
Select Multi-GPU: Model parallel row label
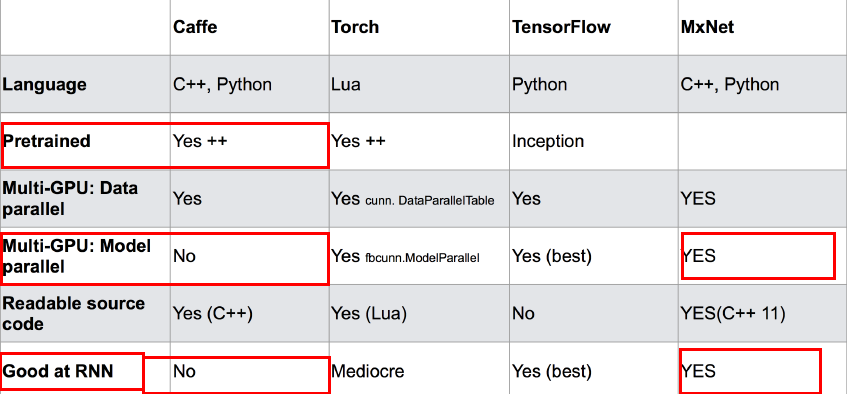click(x=77, y=256)
